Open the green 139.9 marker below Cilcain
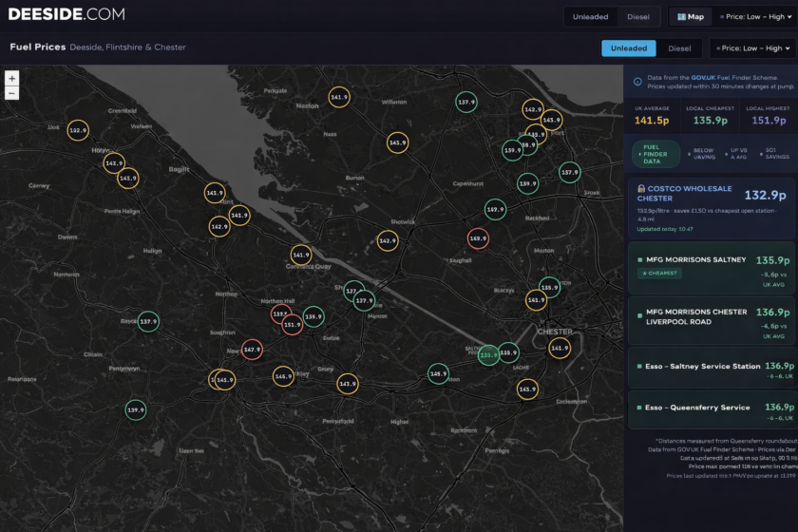Screen dimensions: 798x532 pos(135,409)
